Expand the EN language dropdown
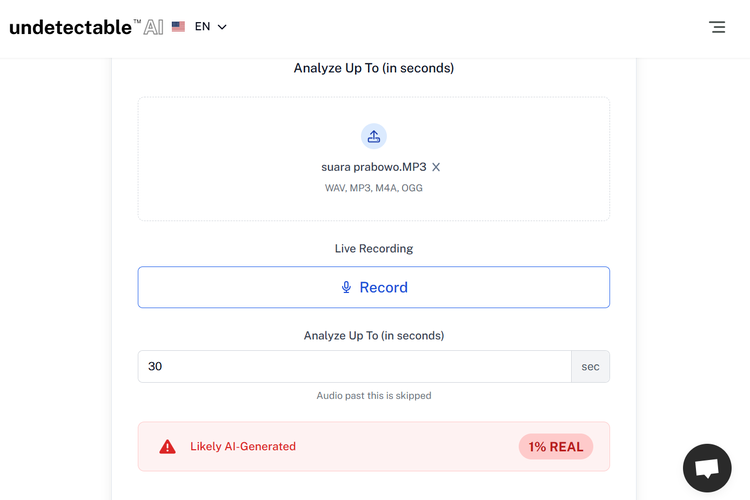 [203, 27]
